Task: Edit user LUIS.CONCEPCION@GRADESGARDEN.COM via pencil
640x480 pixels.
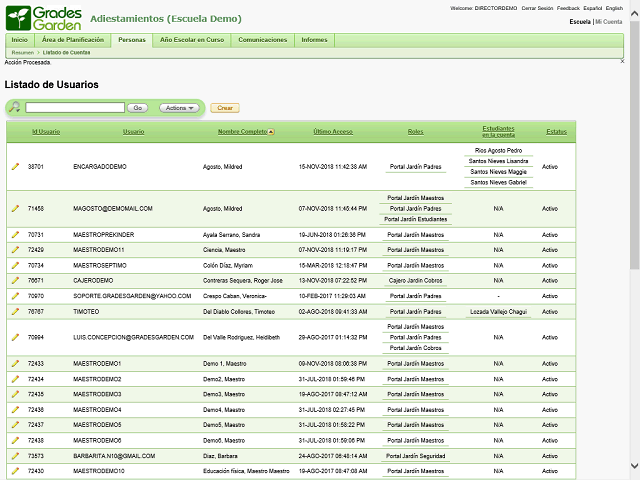Action: [15, 338]
